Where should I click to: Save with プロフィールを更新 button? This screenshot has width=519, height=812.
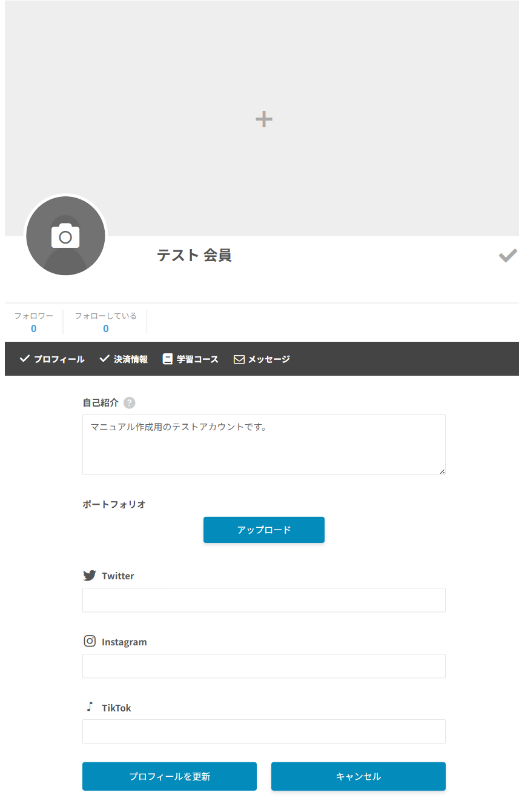pyautogui.click(x=170, y=776)
